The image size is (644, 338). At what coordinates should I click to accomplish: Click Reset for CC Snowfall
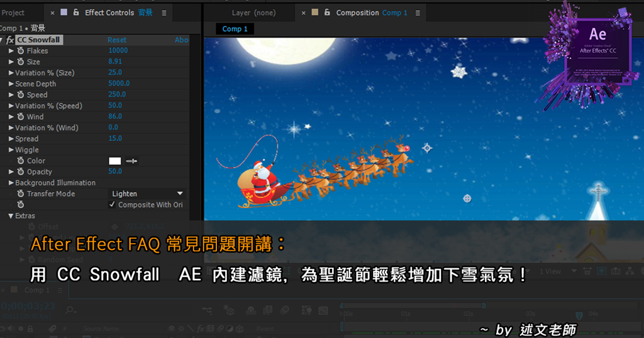116,40
